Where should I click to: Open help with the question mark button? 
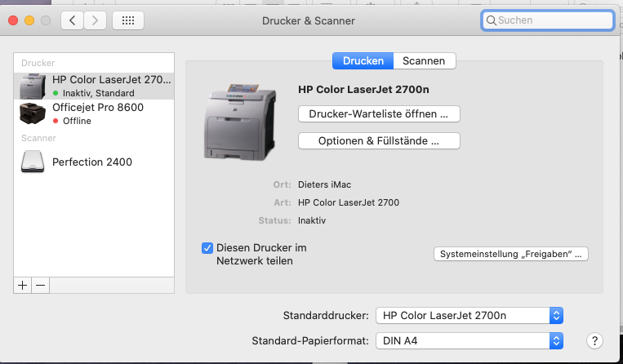[x=594, y=340]
